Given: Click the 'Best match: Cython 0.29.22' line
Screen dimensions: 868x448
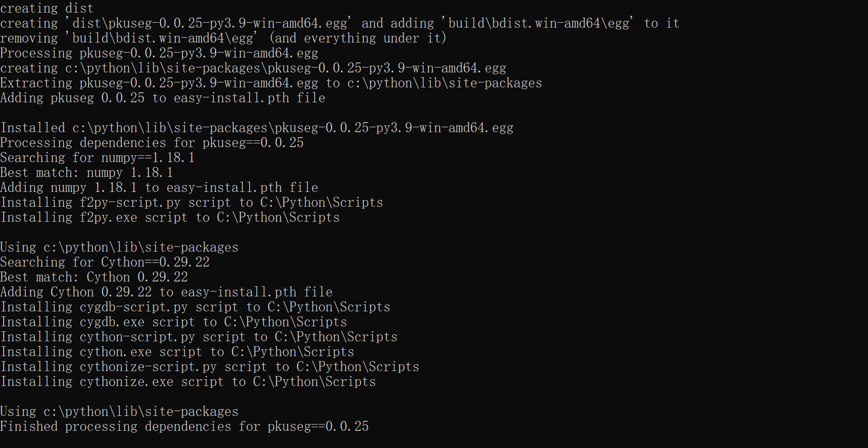Looking at the screenshot, I should click(x=94, y=277).
